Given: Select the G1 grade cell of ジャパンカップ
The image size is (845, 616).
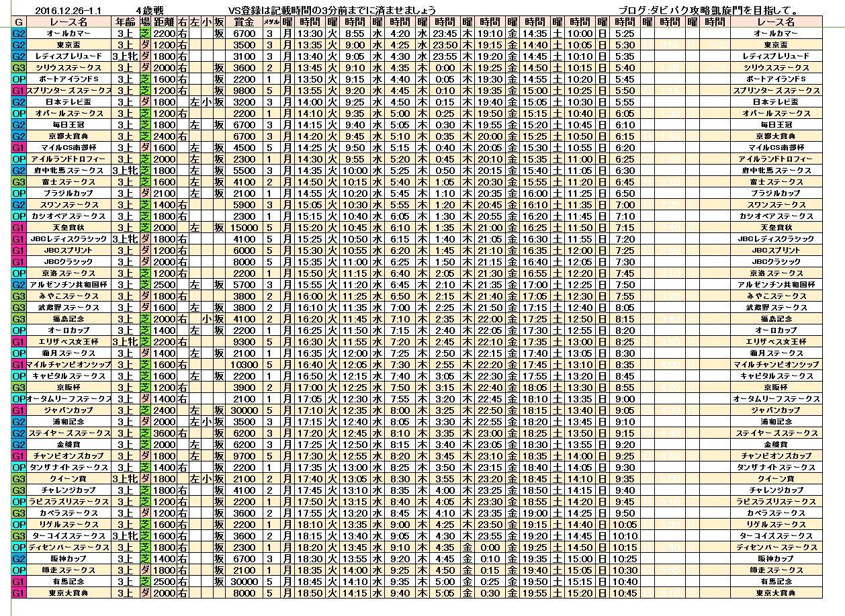Looking at the screenshot, I should pyautogui.click(x=19, y=410).
